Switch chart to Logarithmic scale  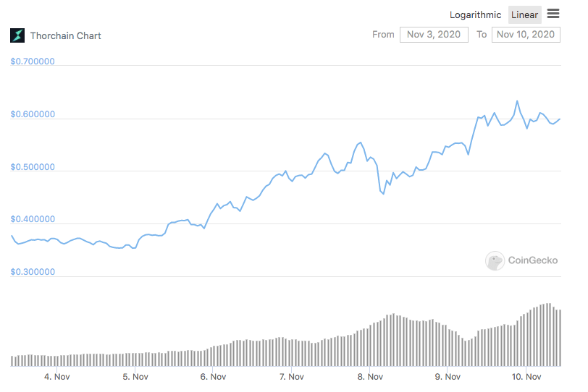pyautogui.click(x=475, y=15)
